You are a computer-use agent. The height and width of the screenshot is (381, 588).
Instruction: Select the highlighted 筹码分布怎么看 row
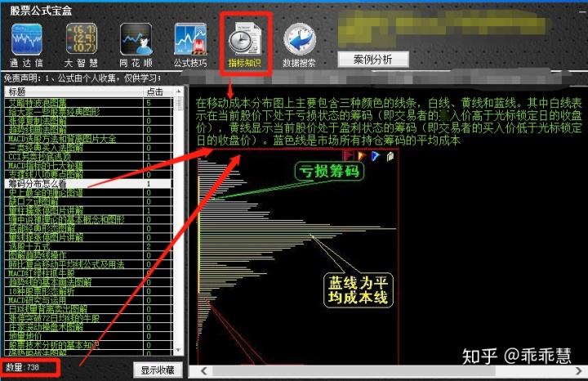88,184
